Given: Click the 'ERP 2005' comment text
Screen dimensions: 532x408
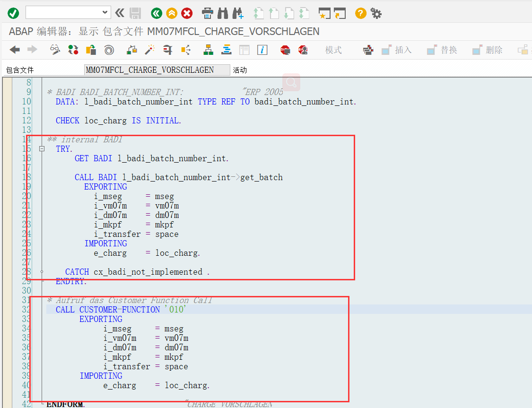Looking at the screenshot, I should (x=262, y=92).
